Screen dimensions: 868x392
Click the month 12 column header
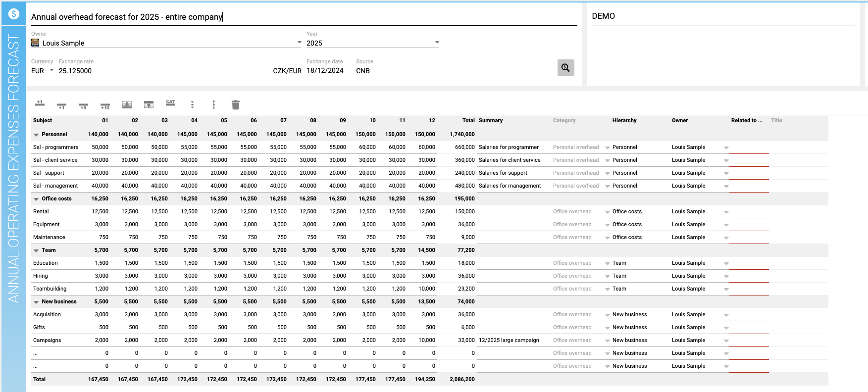(432, 120)
